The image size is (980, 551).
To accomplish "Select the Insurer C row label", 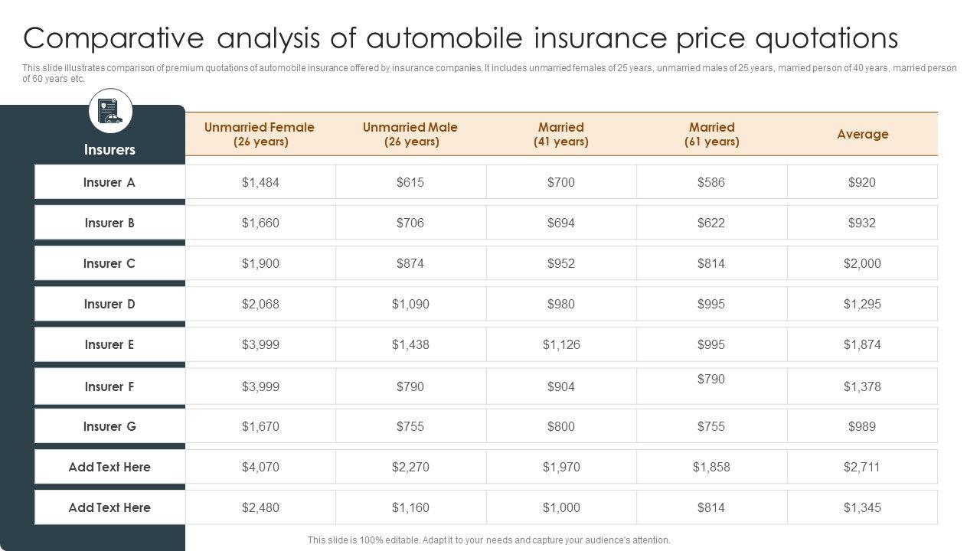I will tap(109, 263).
